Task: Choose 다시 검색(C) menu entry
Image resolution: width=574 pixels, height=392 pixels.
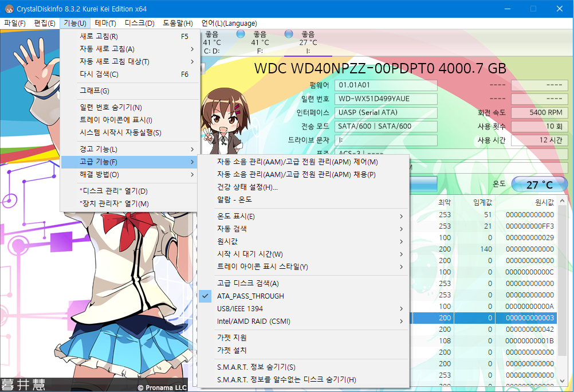Action: [130, 75]
